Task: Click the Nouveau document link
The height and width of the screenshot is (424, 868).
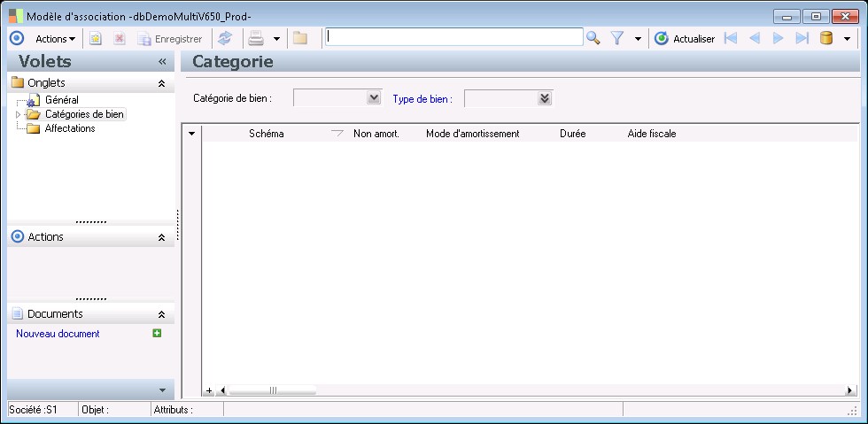Action: (x=58, y=334)
